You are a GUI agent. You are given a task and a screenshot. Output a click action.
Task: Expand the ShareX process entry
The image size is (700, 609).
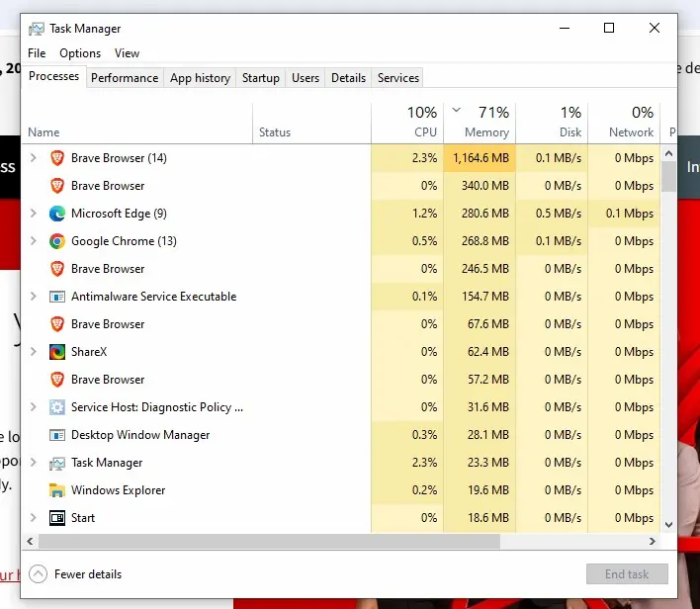[x=33, y=351]
